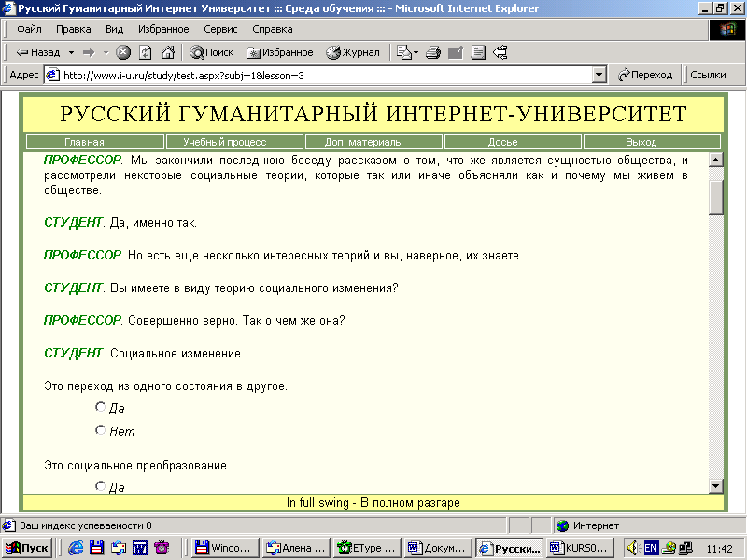This screenshot has height=560, width=747.
Task: Switch to the EType taskbar window
Action: point(367,548)
